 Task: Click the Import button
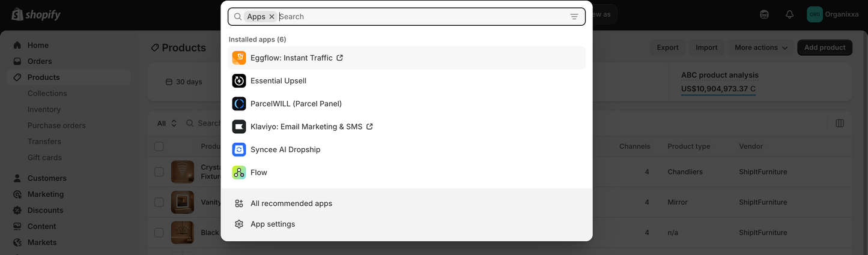706,47
